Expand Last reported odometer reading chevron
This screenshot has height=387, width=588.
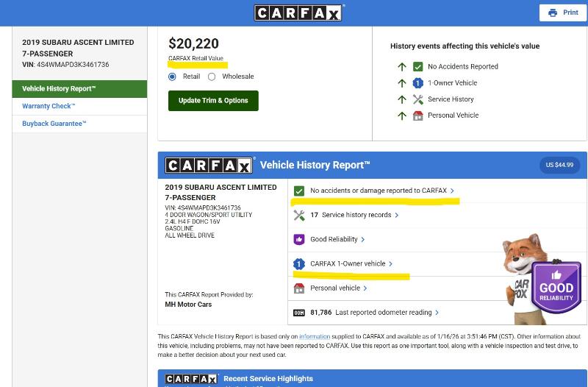437,313
